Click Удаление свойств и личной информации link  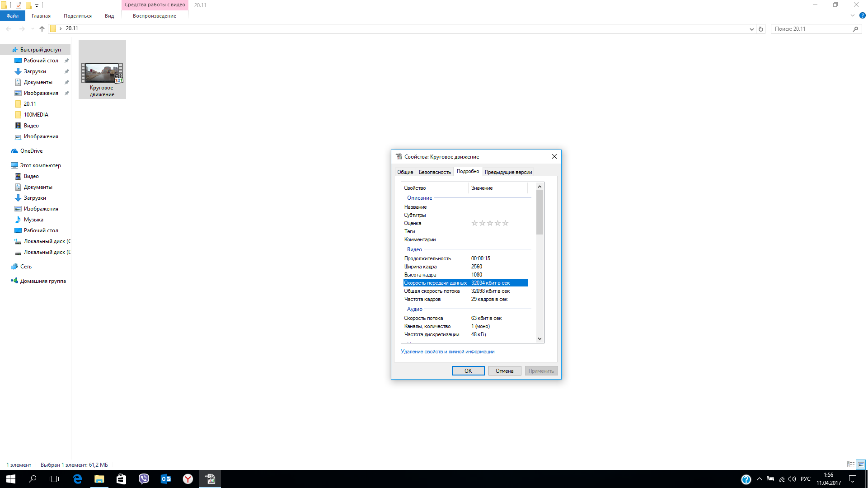pyautogui.click(x=447, y=352)
